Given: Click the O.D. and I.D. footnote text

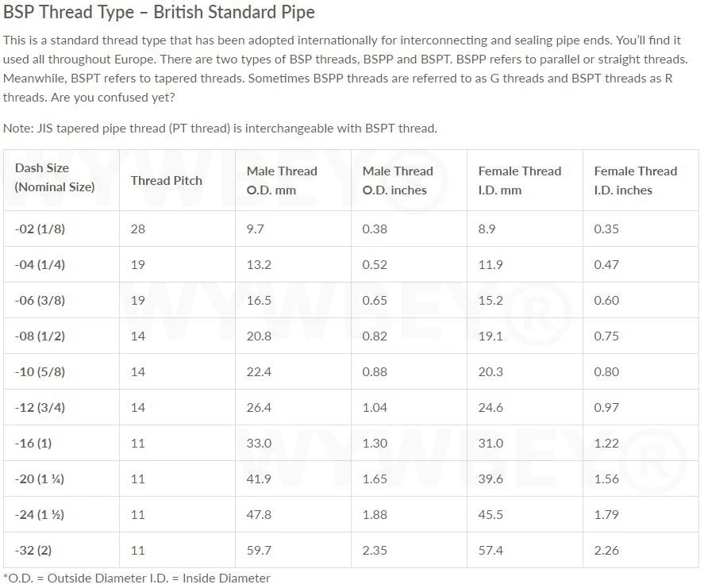Looking at the screenshot, I should 137,578.
